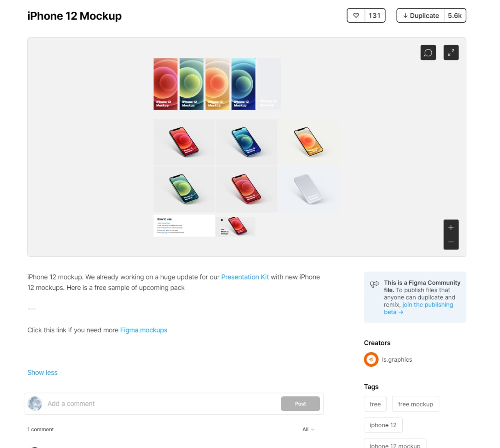500x448 pixels.
Task: Follow the Figma mockups link
Action: [143, 330]
